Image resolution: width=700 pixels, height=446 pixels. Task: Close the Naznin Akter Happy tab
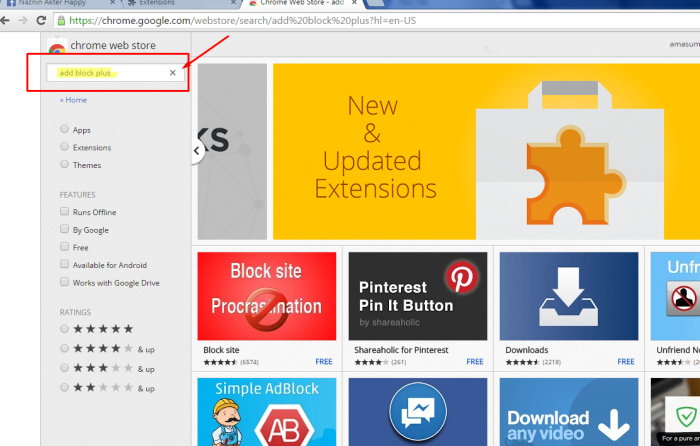[112, 3]
